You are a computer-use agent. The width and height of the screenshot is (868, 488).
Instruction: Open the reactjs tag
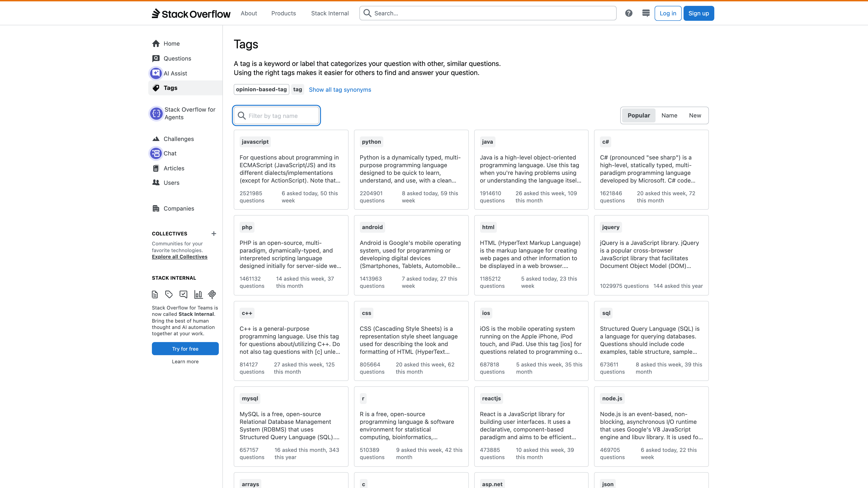(x=491, y=398)
